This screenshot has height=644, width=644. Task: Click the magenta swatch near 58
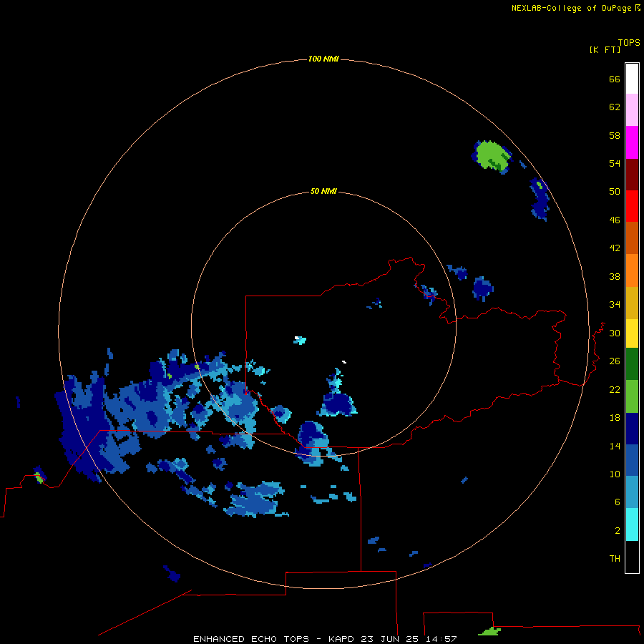tap(632, 142)
